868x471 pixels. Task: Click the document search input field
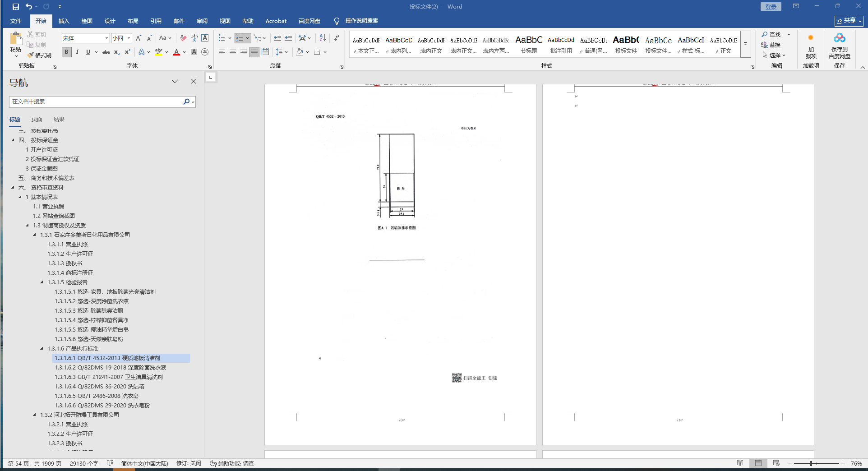(95, 102)
